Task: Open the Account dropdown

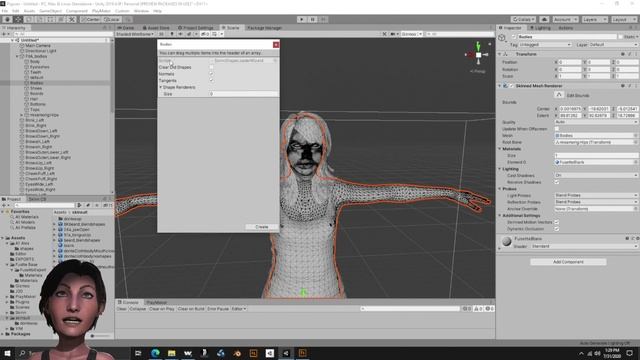Action: point(565,19)
